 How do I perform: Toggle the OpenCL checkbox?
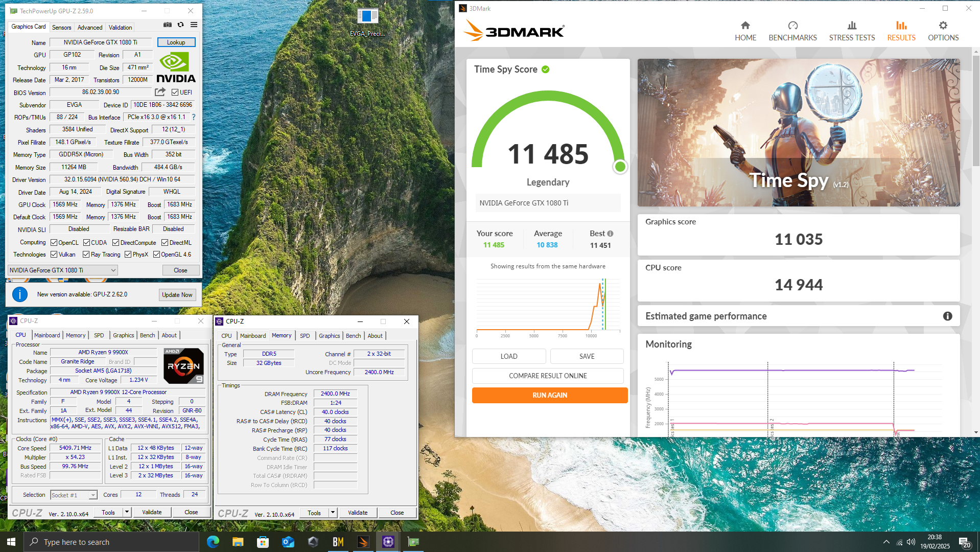tap(54, 243)
